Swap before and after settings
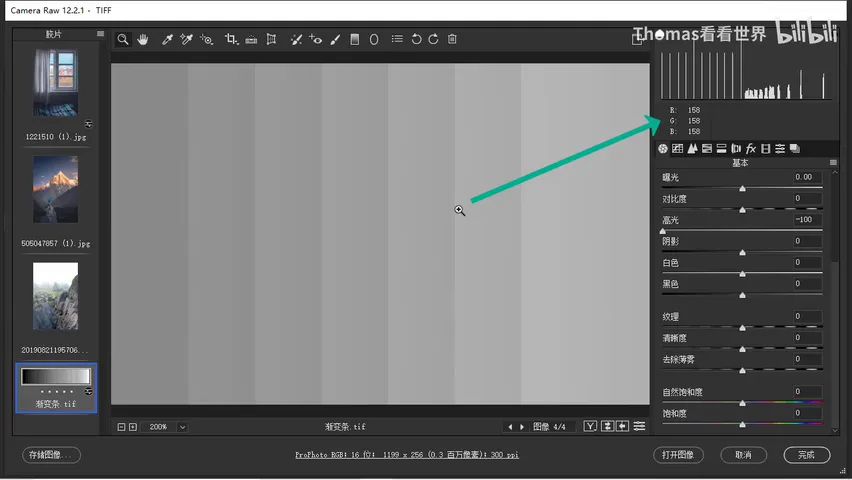This screenshot has width=852, height=480. coord(607,426)
